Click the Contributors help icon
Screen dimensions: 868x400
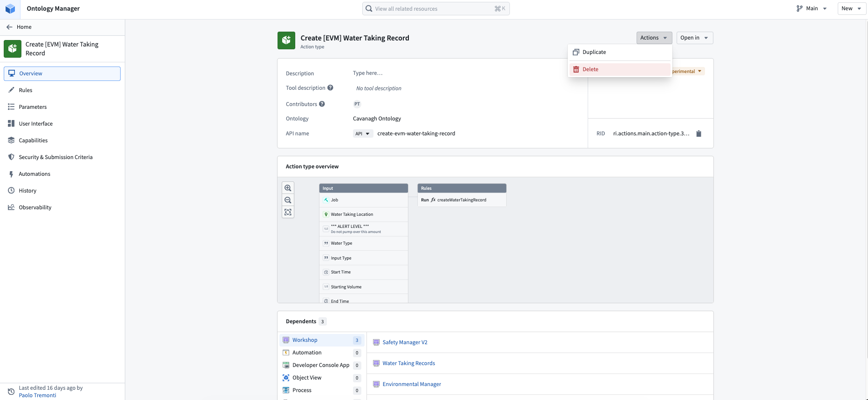(x=322, y=104)
